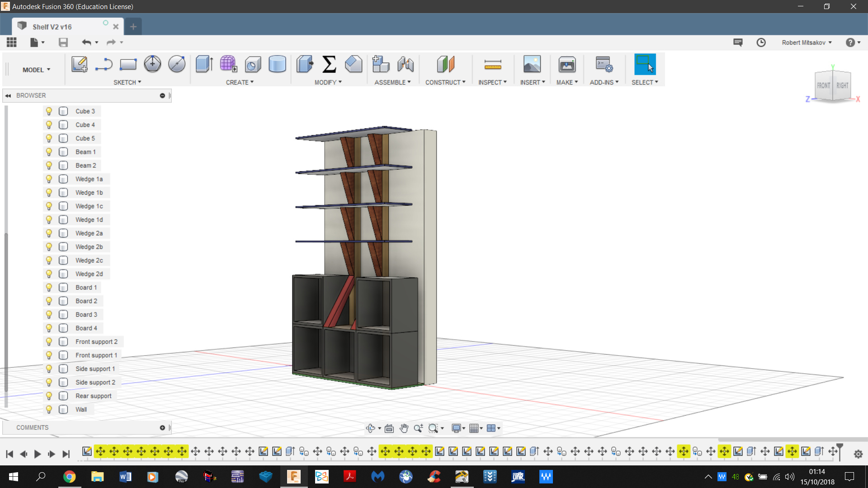Click the Save disk icon
The height and width of the screenshot is (488, 868).
point(63,42)
